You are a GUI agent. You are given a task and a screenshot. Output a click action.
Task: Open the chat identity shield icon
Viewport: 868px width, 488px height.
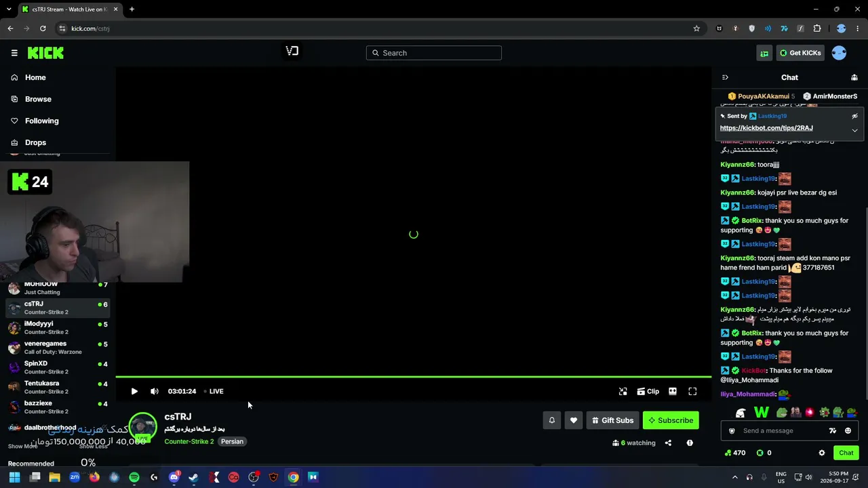[x=732, y=431]
